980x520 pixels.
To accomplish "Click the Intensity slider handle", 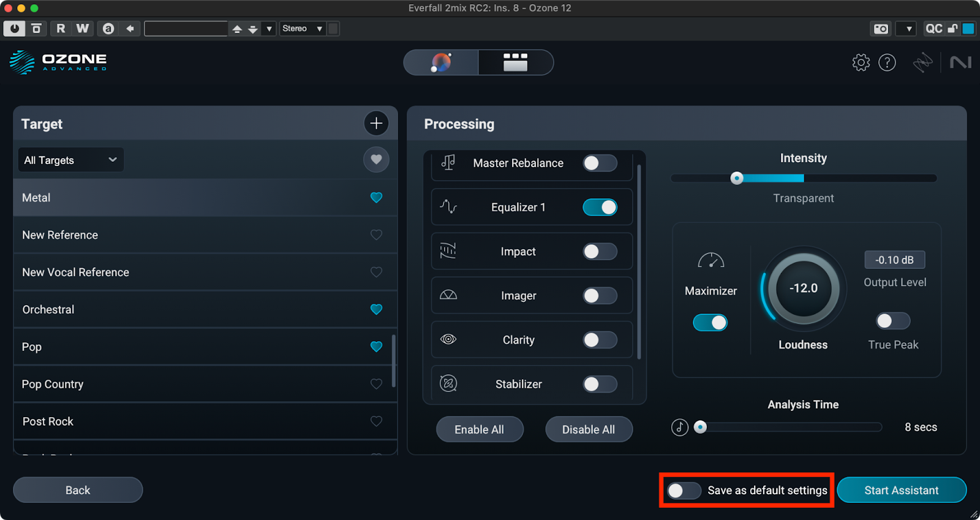I will click(737, 178).
